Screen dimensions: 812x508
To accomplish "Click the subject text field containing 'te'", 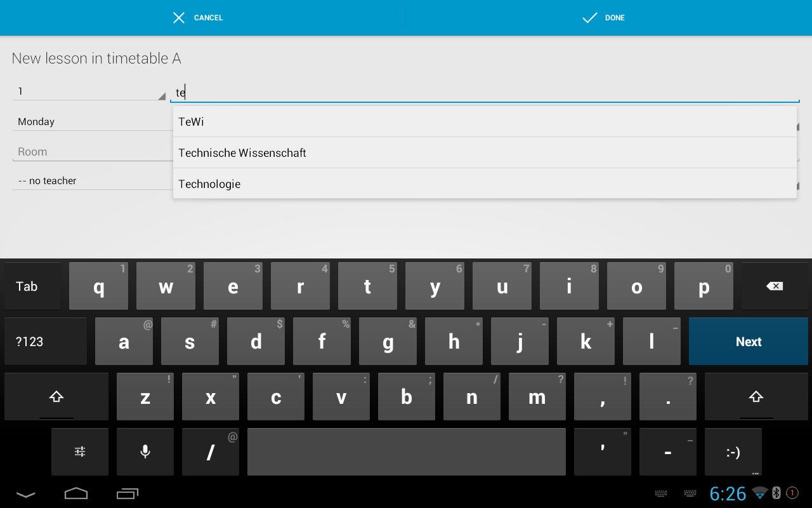I will [485, 93].
